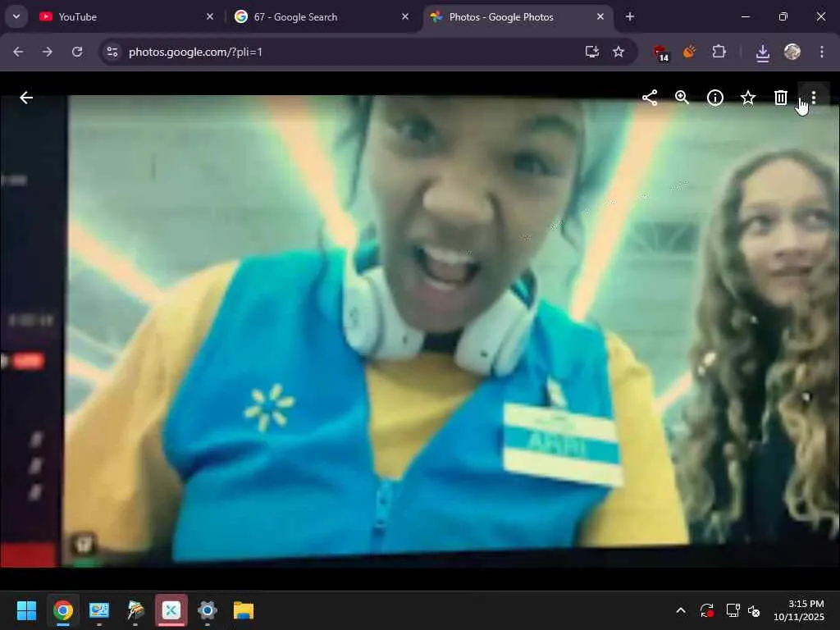Viewport: 840px width, 630px height.
Task: Close the 67 - Google Search tab
Action: [405, 17]
